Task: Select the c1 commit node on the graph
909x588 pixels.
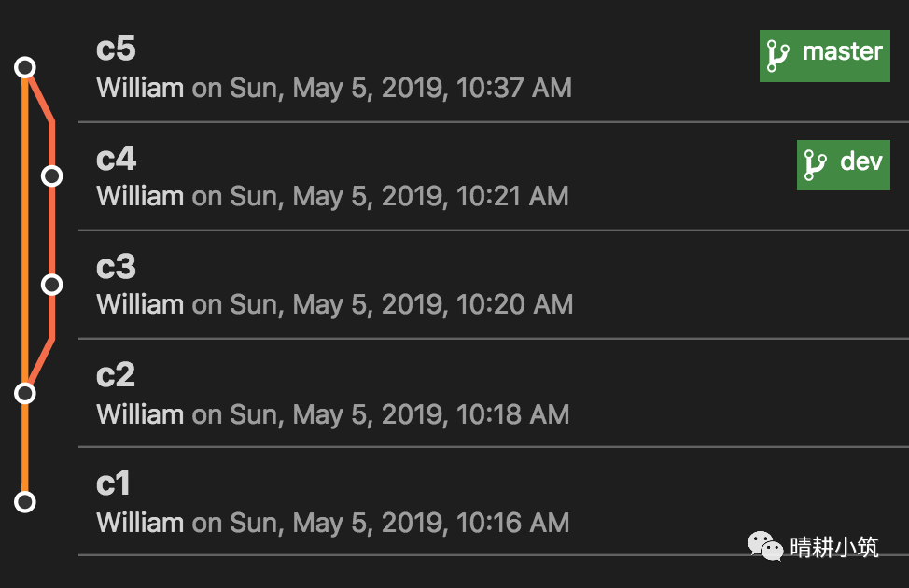Action: point(25,502)
